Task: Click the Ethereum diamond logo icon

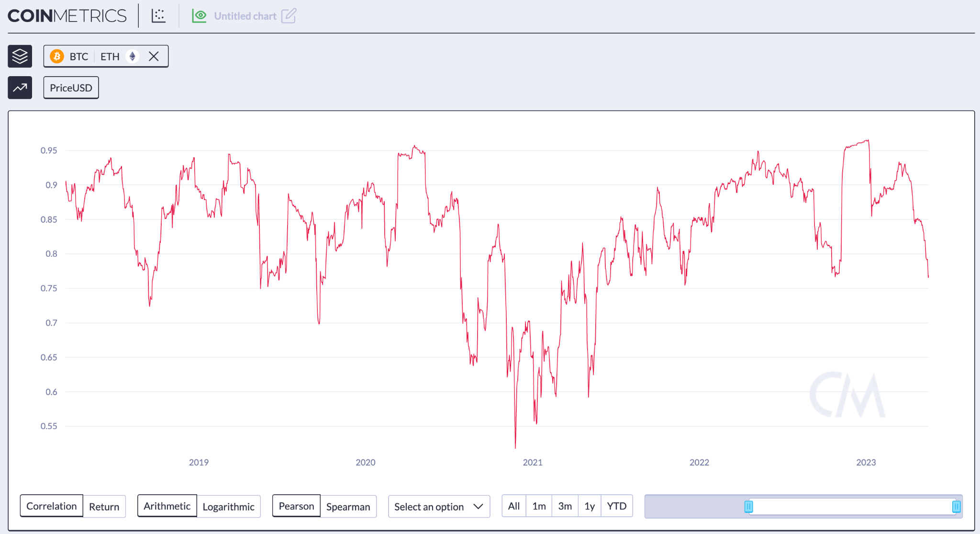Action: (x=133, y=57)
